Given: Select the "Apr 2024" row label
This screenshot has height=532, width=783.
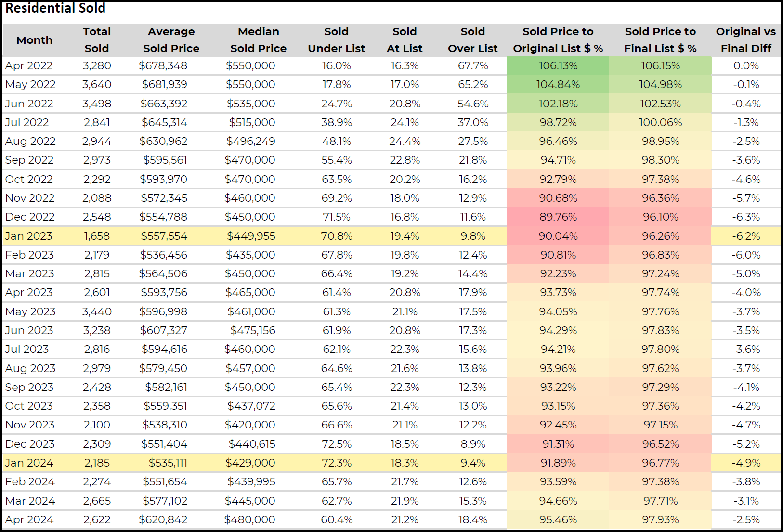Looking at the screenshot, I should (29, 519).
